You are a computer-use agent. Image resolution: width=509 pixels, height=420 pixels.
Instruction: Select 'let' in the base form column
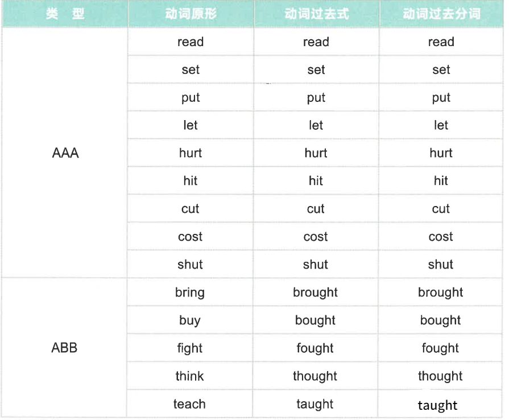[x=191, y=125]
